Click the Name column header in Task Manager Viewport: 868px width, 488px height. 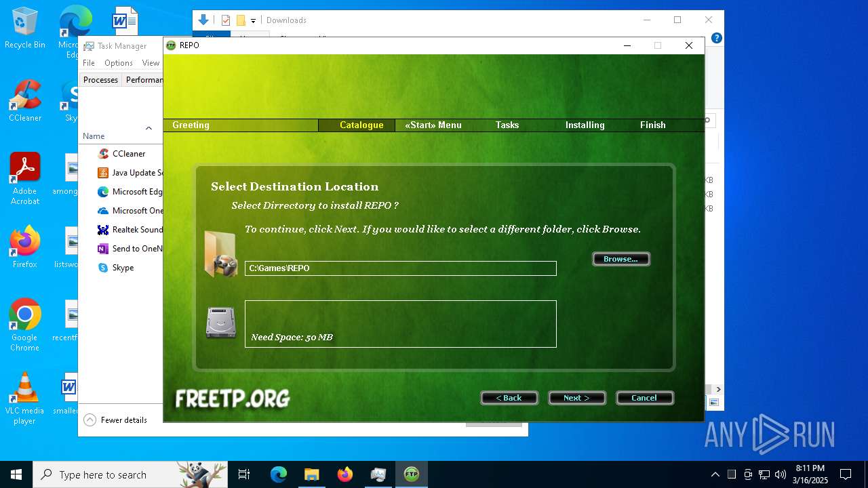pos(94,136)
